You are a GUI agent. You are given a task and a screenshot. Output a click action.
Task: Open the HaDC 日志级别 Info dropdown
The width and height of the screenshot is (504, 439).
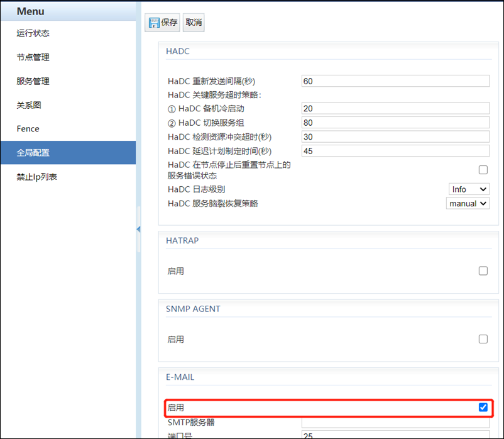pyautogui.click(x=469, y=189)
